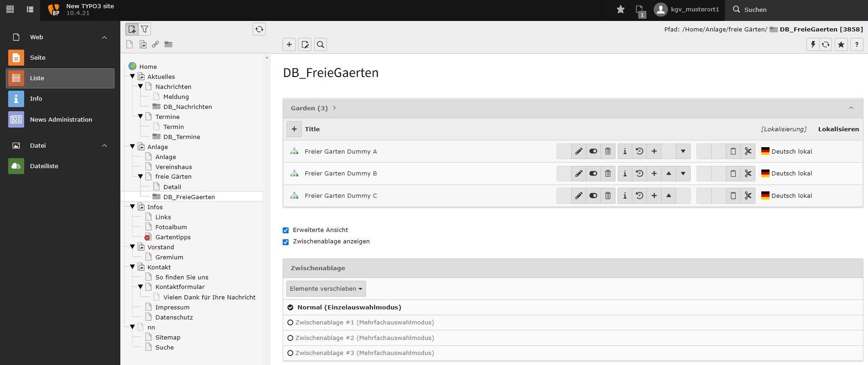Open the module grid menu icon
This screenshot has width=868, height=365.
point(10,10)
